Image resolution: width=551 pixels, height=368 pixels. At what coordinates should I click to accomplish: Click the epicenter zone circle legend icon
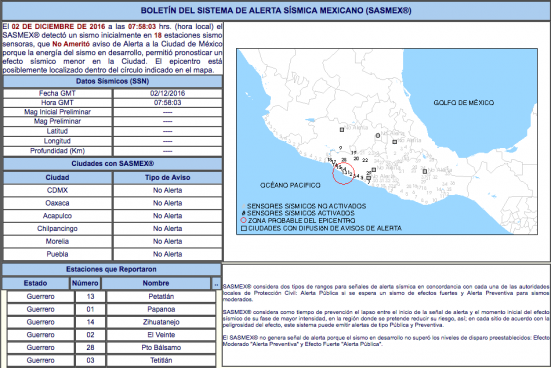243,220
